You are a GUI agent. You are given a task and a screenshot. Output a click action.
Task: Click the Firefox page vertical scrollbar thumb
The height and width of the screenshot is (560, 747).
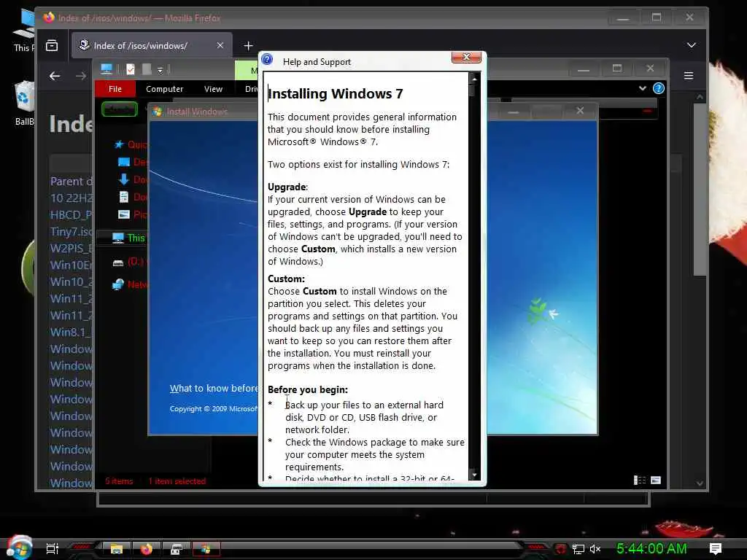pos(700,189)
